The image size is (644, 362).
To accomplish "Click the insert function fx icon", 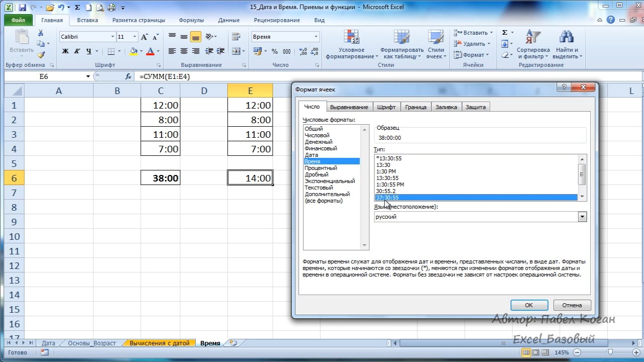I will 128,76.
